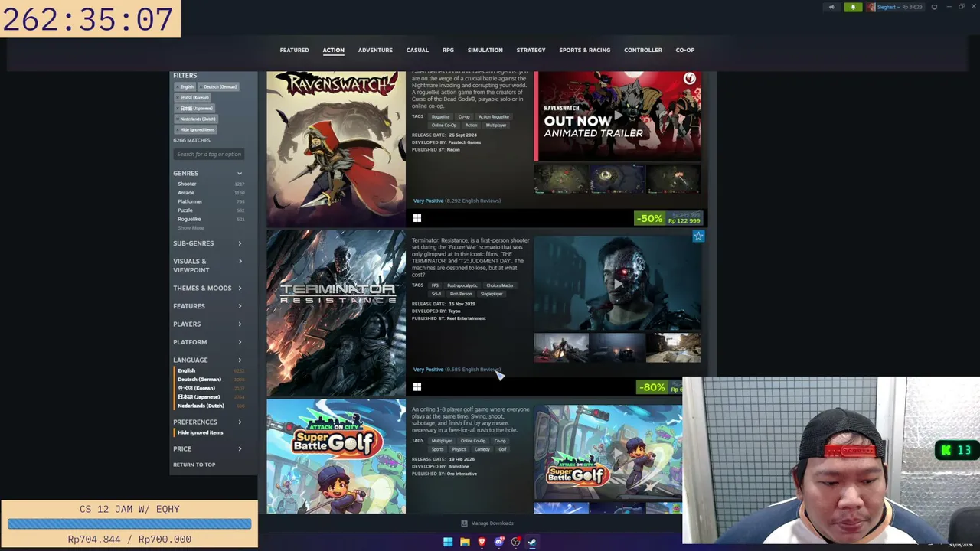
Task: Open the Sports & Racing tab
Action: coord(585,51)
